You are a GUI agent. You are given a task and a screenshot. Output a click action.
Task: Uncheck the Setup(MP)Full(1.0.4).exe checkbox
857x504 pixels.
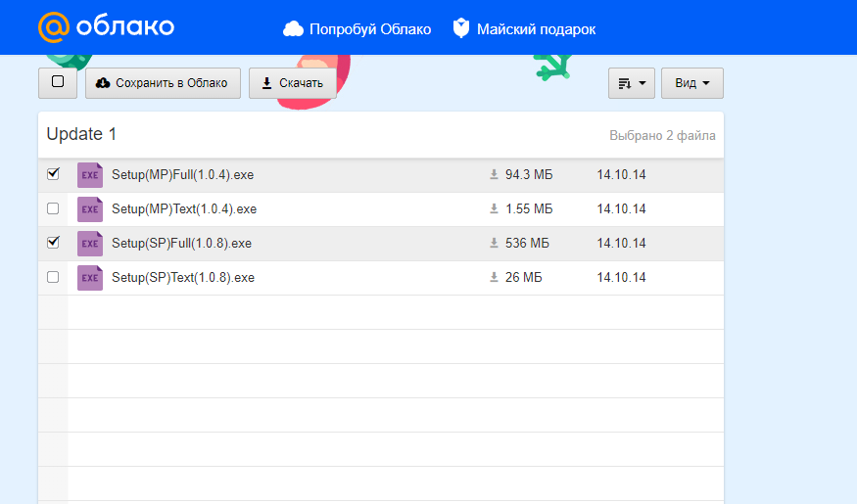pyautogui.click(x=53, y=174)
